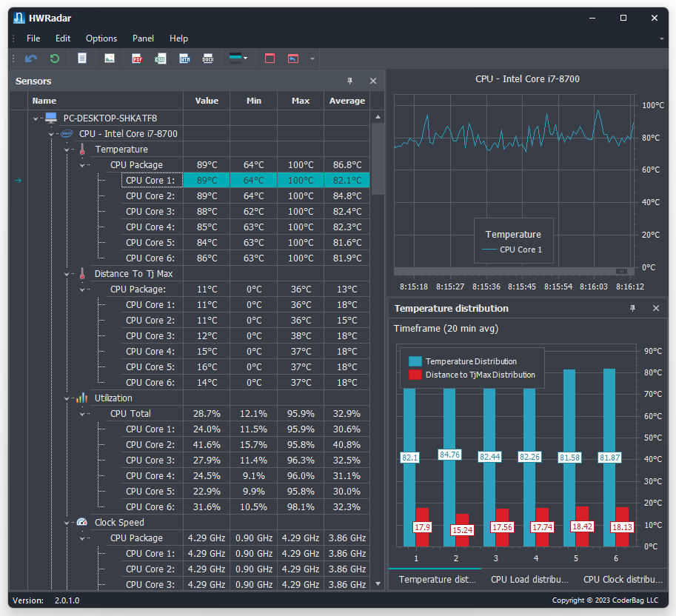
Task: Select the highlighted CPU Core 1 temperature row
Action: (x=245, y=180)
